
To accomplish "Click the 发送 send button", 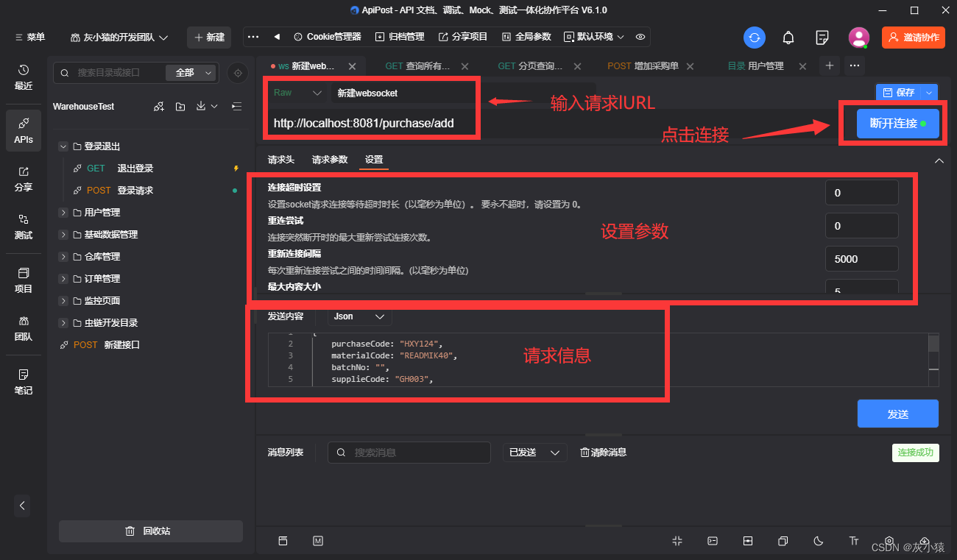I will pos(898,414).
